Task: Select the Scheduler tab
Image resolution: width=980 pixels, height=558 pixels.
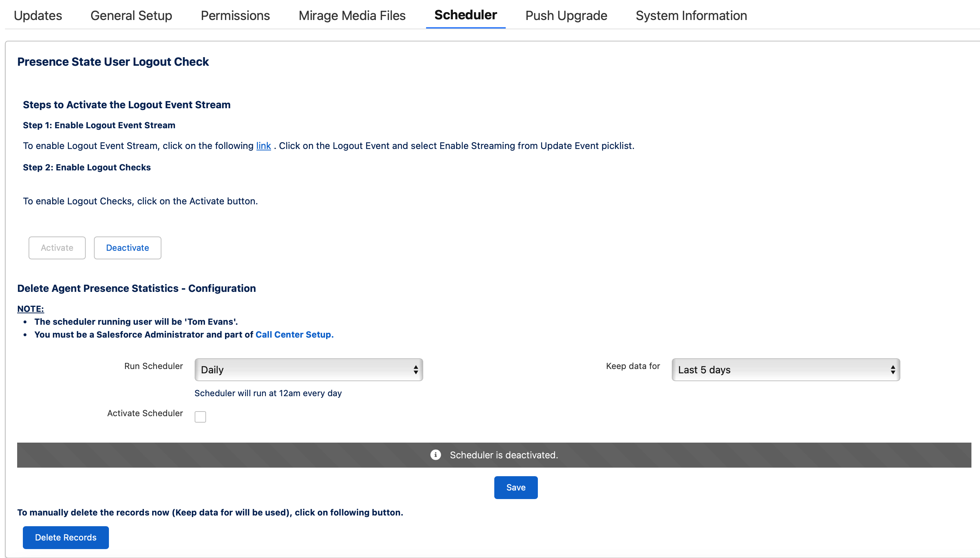Action: click(x=465, y=15)
